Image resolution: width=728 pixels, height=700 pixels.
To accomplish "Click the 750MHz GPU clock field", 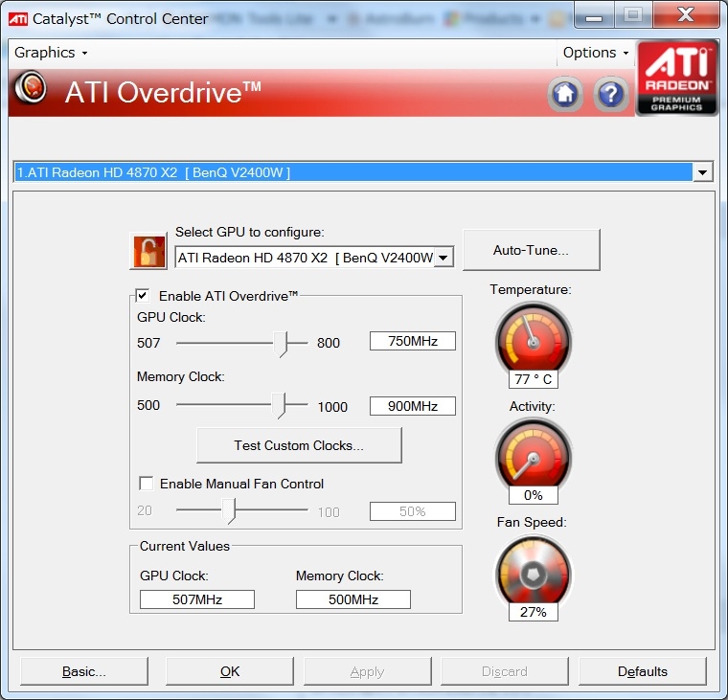I will (x=413, y=341).
